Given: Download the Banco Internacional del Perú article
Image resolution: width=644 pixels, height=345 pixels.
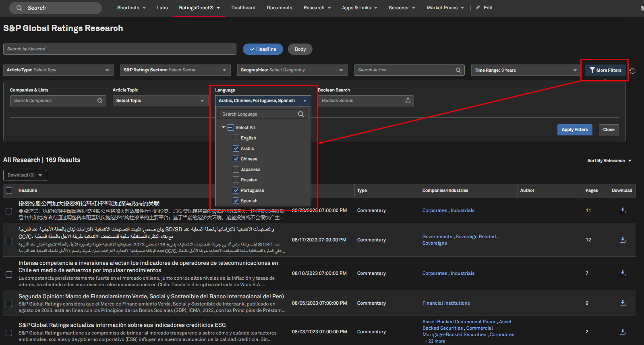Looking at the screenshot, I should pos(622,303).
